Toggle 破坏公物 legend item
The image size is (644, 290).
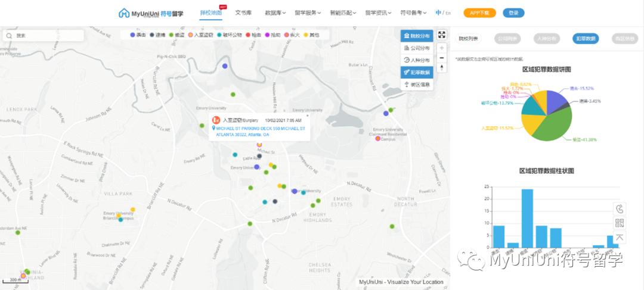[229, 35]
